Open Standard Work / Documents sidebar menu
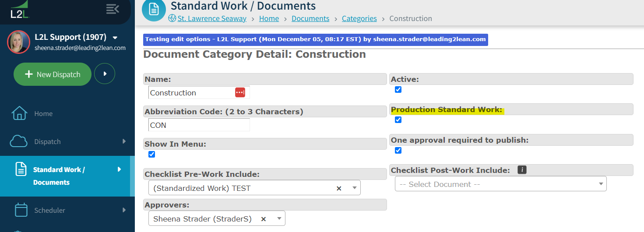Viewport: 644px width, 232px height. [67, 176]
